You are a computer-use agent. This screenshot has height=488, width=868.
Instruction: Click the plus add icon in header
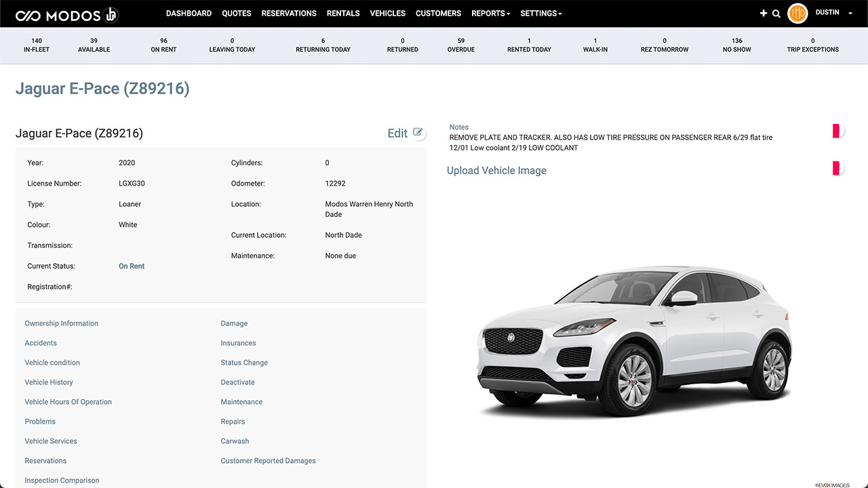(x=764, y=14)
